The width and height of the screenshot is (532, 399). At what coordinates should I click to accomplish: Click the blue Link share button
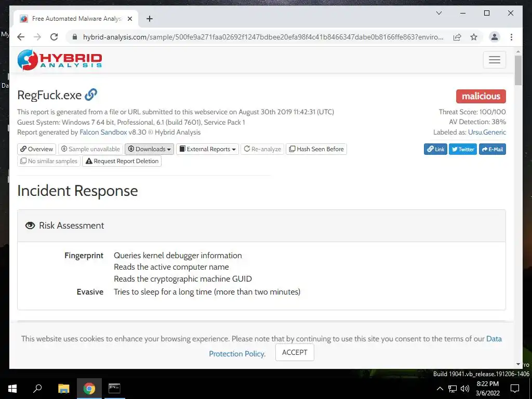pos(435,149)
